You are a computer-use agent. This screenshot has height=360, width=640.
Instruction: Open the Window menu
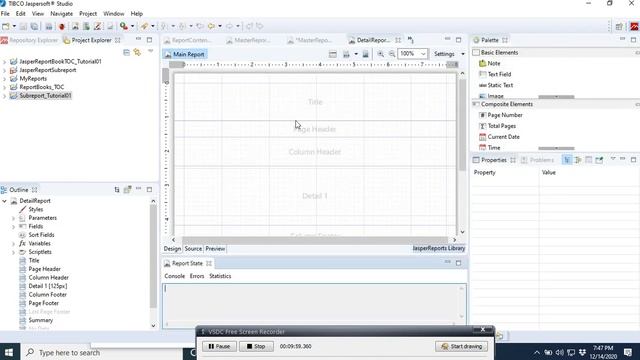click(x=113, y=13)
